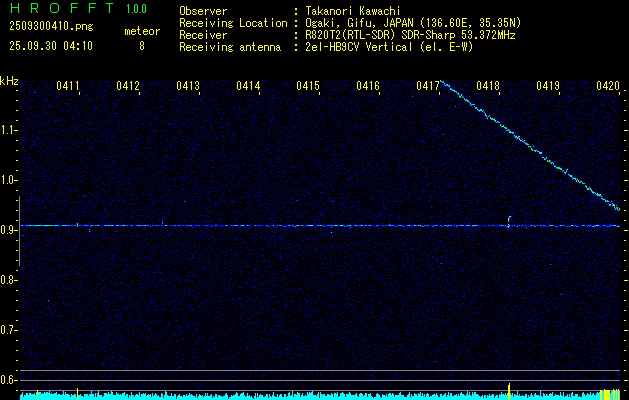629x400 pixels.
Task: Select the 0417 time marker
Action: tap(428, 87)
